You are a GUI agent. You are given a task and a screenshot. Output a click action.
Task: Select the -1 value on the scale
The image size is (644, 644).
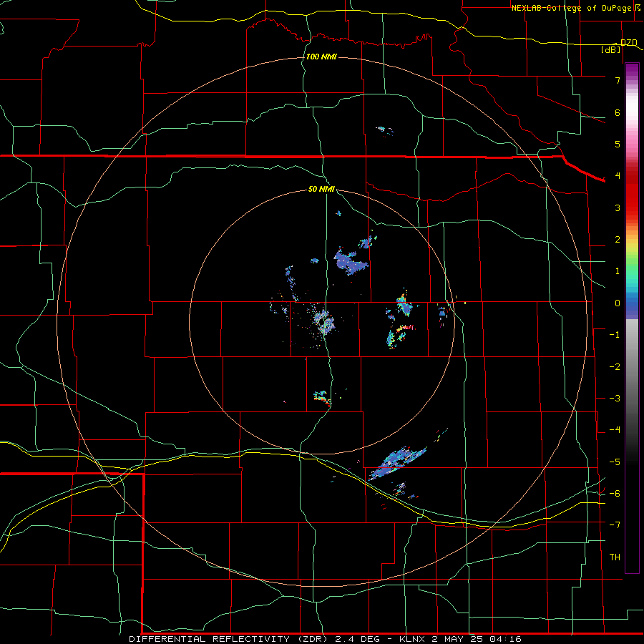[x=615, y=334]
